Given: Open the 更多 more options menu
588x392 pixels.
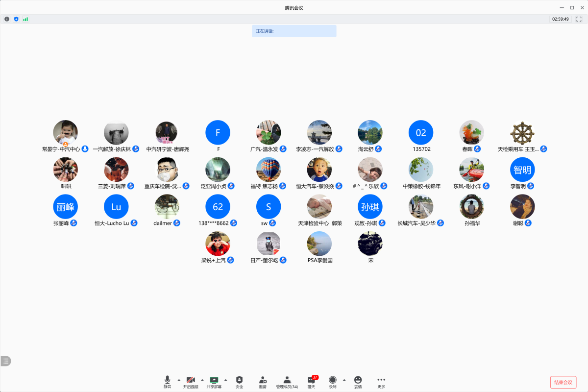Looking at the screenshot, I should [381, 382].
